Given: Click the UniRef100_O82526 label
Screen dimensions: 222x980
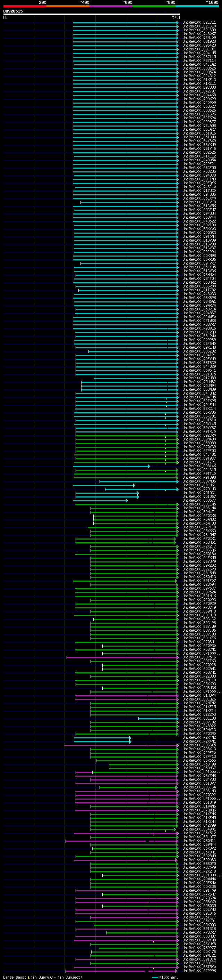Looking at the screenshot, I should [x=199, y=152].
